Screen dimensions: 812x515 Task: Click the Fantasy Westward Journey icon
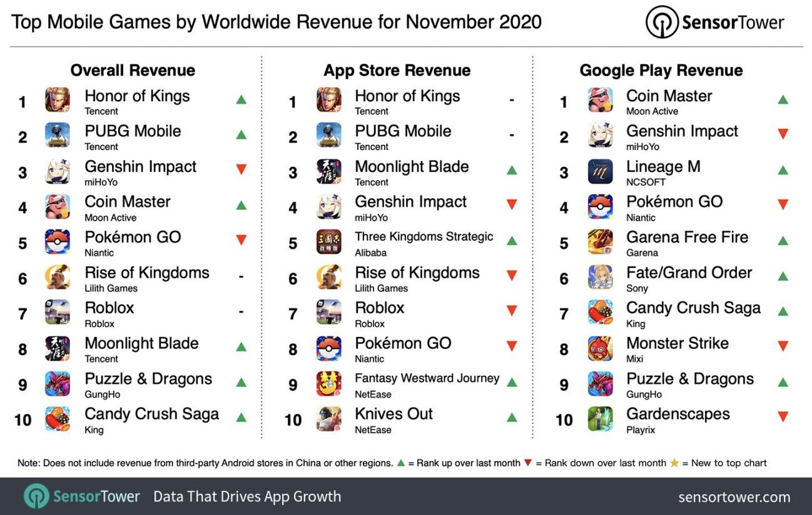[x=328, y=384]
